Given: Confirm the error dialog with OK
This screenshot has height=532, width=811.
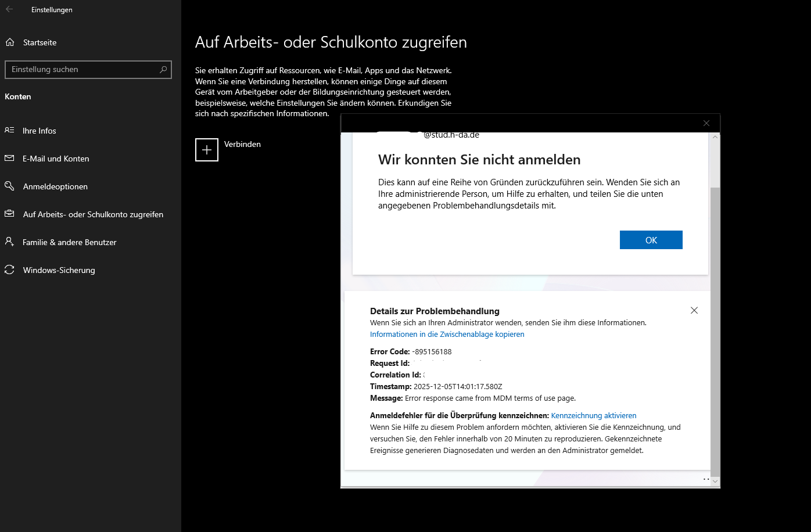Looking at the screenshot, I should pos(651,239).
